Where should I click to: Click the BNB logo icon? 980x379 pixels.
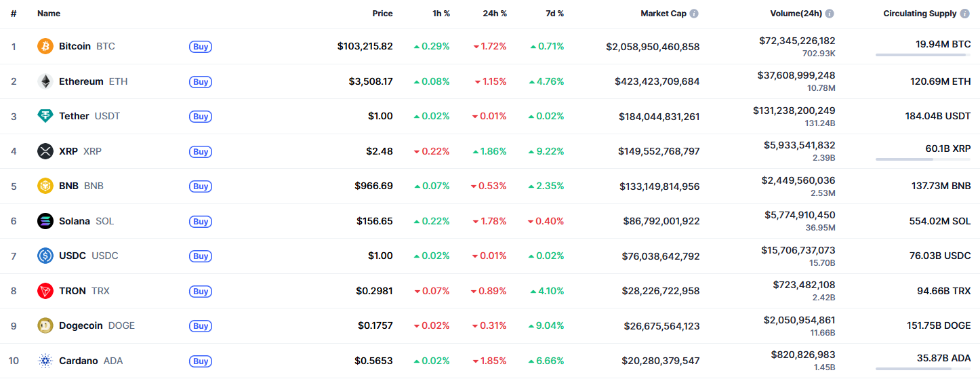[x=45, y=186]
